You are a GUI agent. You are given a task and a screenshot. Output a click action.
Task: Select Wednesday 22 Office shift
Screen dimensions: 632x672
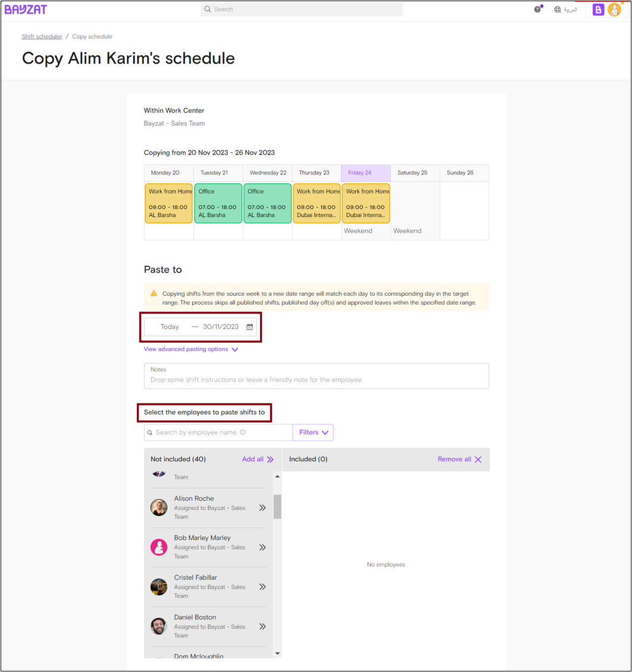tap(267, 204)
